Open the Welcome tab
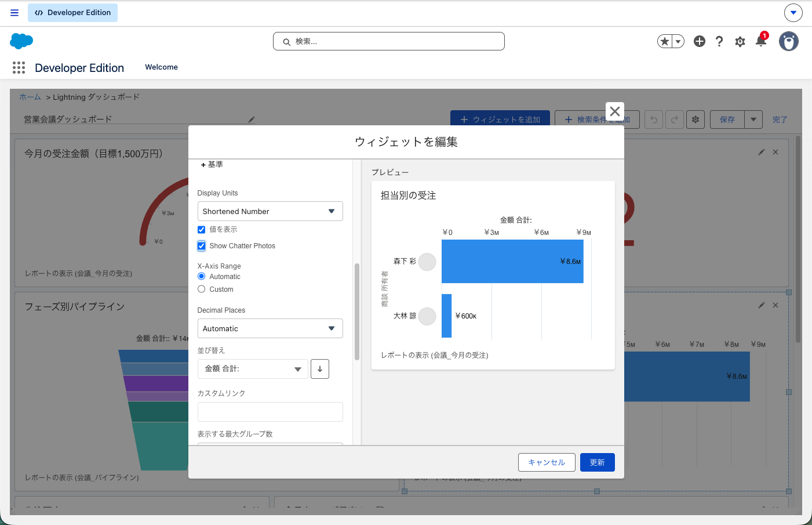 (161, 67)
